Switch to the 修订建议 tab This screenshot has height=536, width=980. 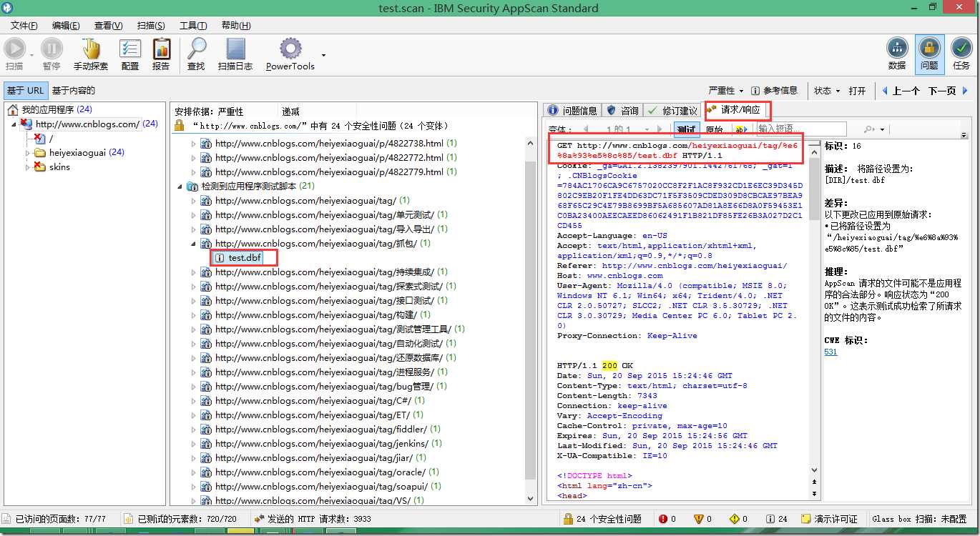[x=672, y=111]
